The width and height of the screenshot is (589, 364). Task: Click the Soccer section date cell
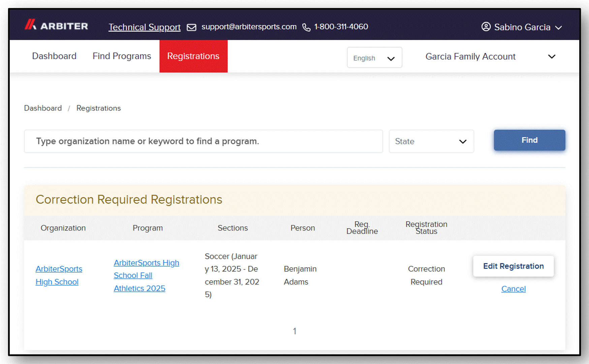[232, 275]
